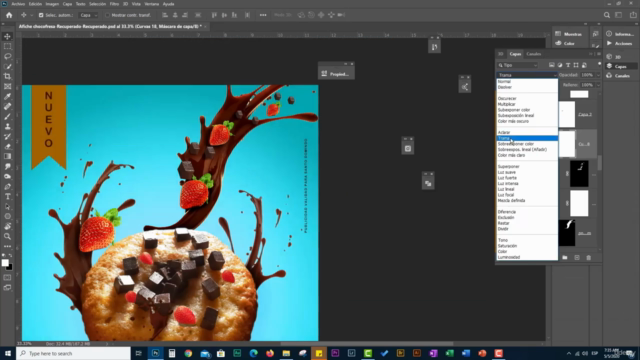Filter layers by adjustment layers icon

[560, 65]
